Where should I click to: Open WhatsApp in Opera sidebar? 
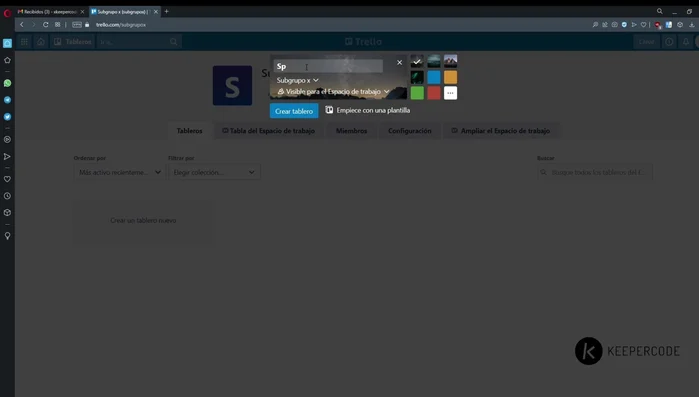(x=7, y=83)
